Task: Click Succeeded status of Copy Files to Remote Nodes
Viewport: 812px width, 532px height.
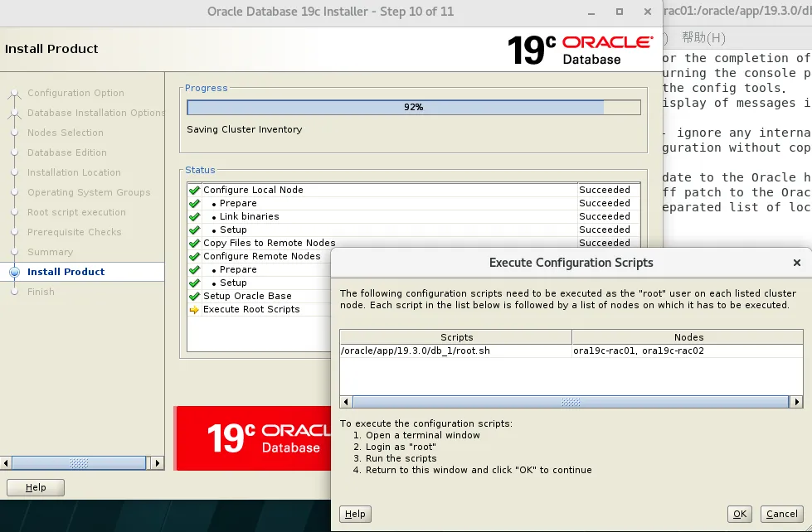Action: tap(605, 244)
